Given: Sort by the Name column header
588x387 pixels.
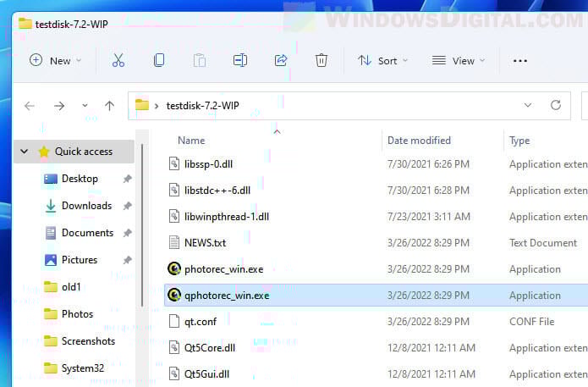Looking at the screenshot, I should tap(191, 141).
